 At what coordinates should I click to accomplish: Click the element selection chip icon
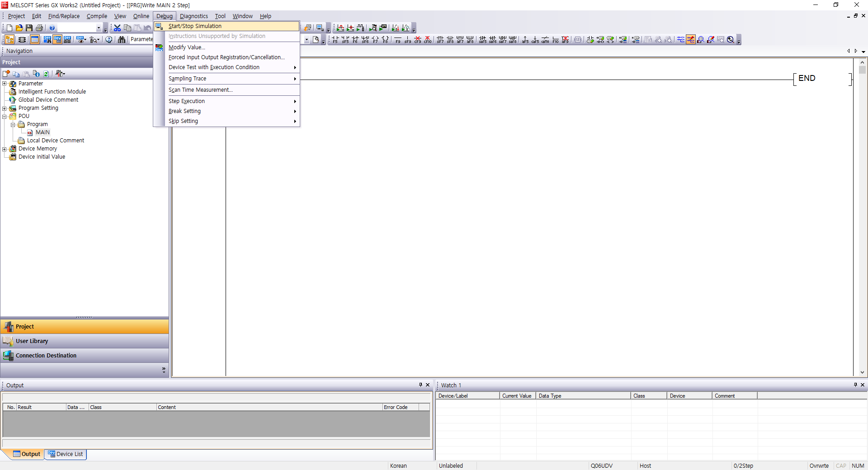coord(22,40)
